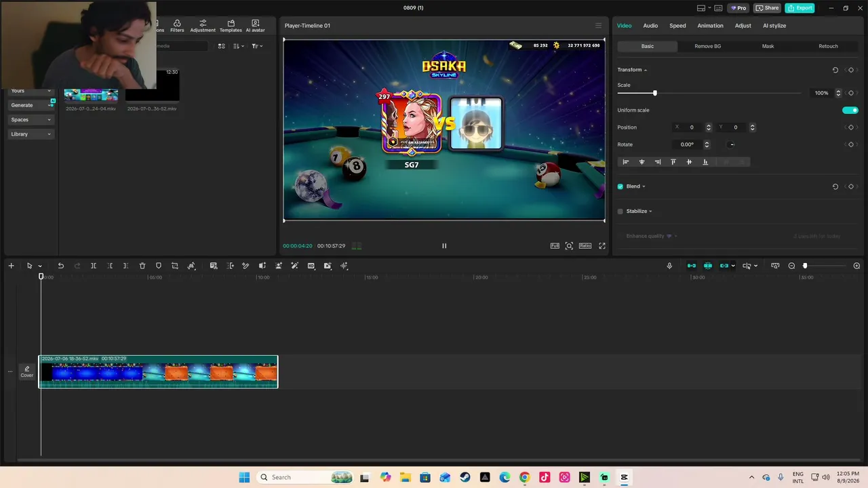Click the Scale slider handle
The height and width of the screenshot is (488, 868).
(654, 93)
